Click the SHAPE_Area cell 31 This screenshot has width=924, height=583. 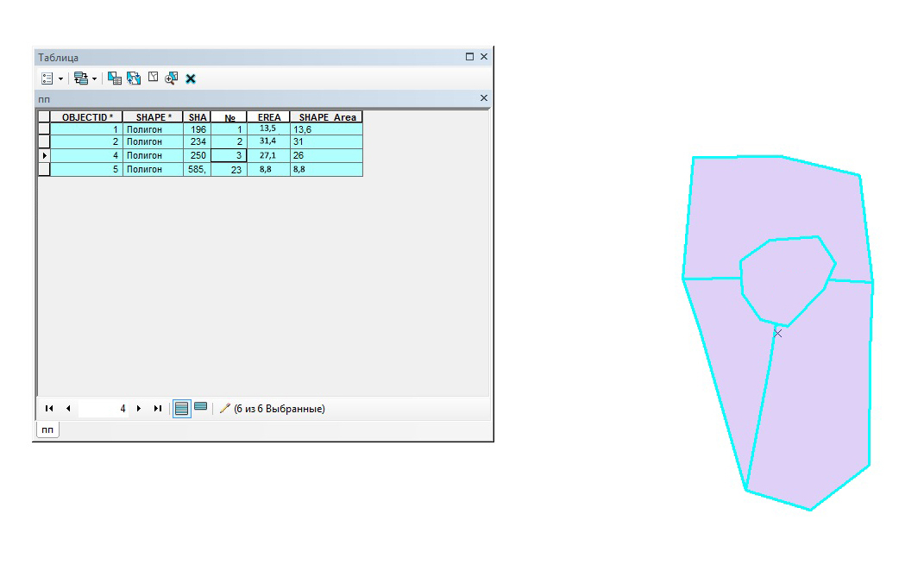click(x=326, y=141)
